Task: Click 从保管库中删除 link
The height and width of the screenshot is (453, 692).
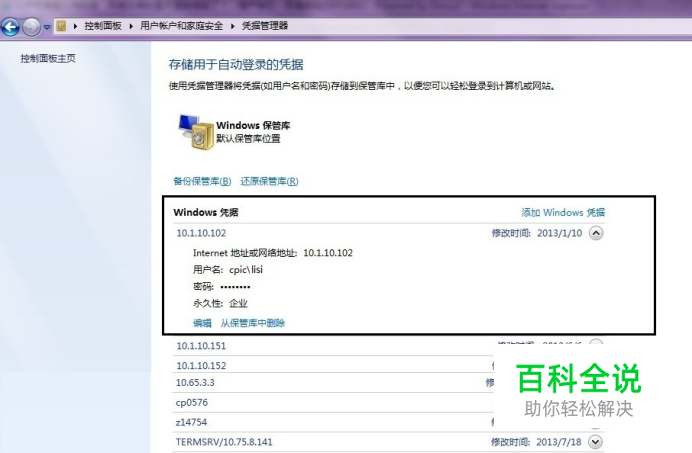Action: point(253,323)
